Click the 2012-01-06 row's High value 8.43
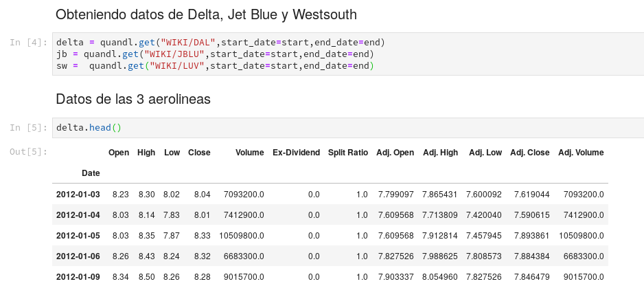 click(x=146, y=256)
